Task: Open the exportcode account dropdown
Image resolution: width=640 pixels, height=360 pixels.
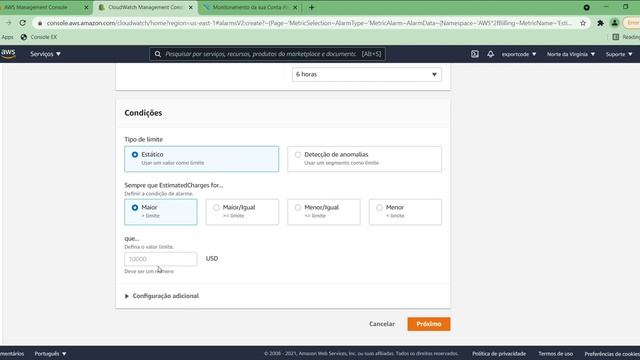Action: [x=519, y=54]
